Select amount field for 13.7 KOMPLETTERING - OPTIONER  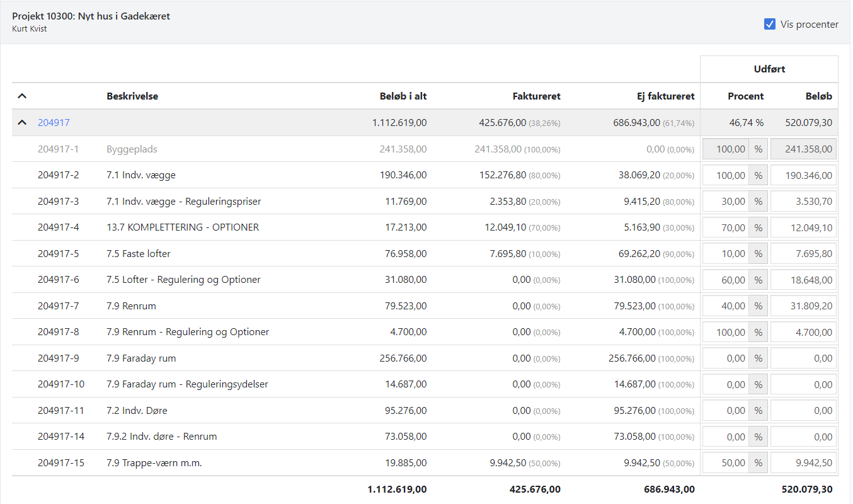tap(803, 227)
